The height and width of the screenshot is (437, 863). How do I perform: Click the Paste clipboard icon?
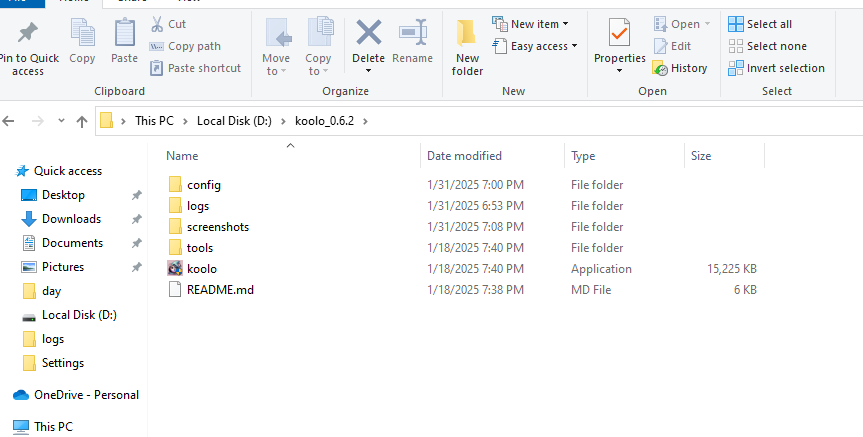pyautogui.click(x=124, y=33)
